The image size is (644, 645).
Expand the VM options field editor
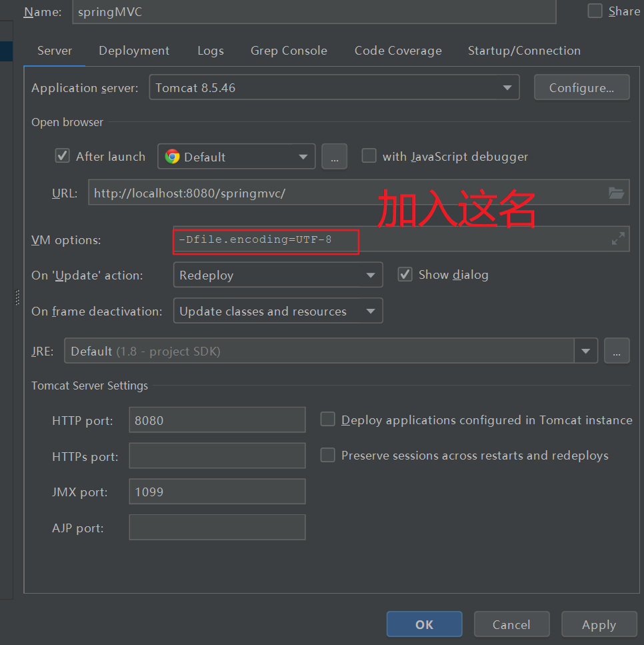click(x=618, y=239)
